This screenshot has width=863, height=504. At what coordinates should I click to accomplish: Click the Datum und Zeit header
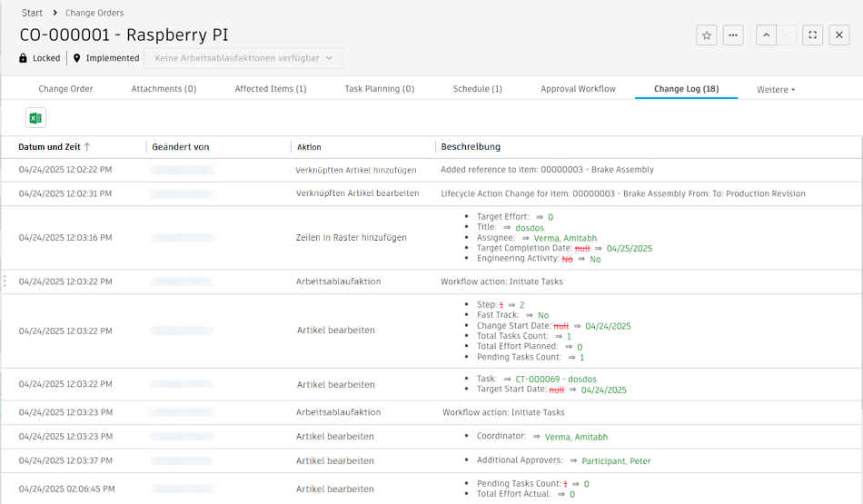[49, 147]
